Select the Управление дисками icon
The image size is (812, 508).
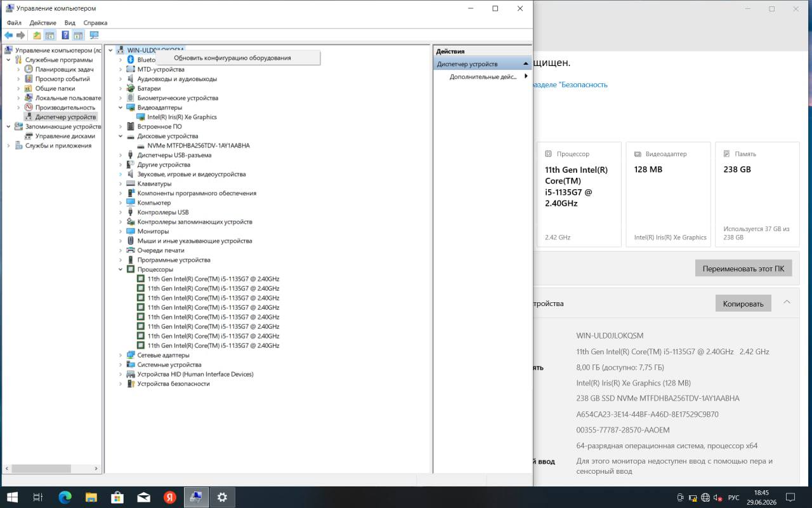pyautogui.click(x=29, y=136)
